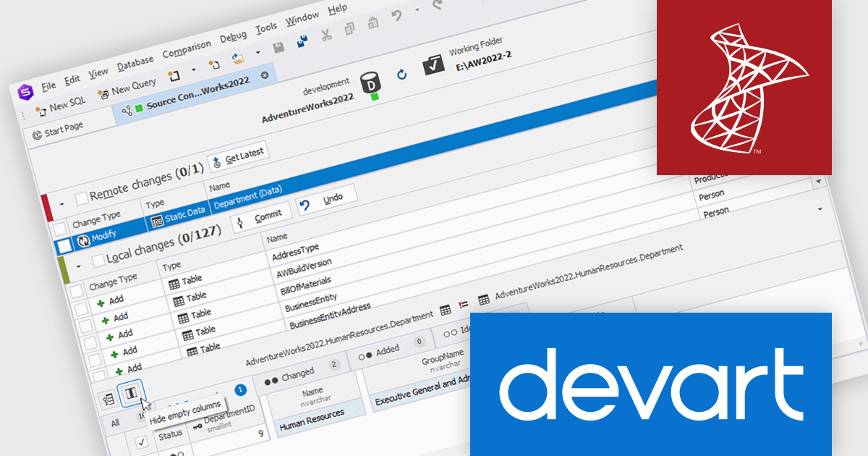Click the tree view icon left of Hide empty columns
Image resolution: width=868 pixels, height=456 pixels.
pos(109,399)
